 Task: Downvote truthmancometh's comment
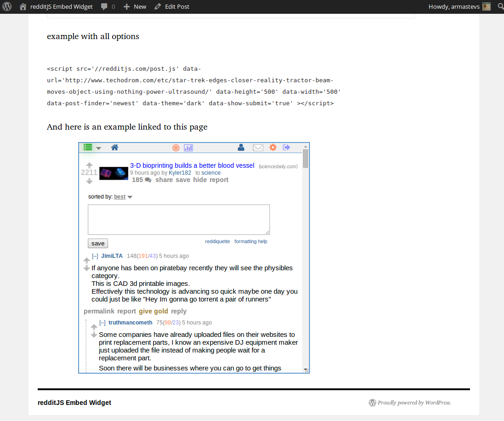click(94, 335)
